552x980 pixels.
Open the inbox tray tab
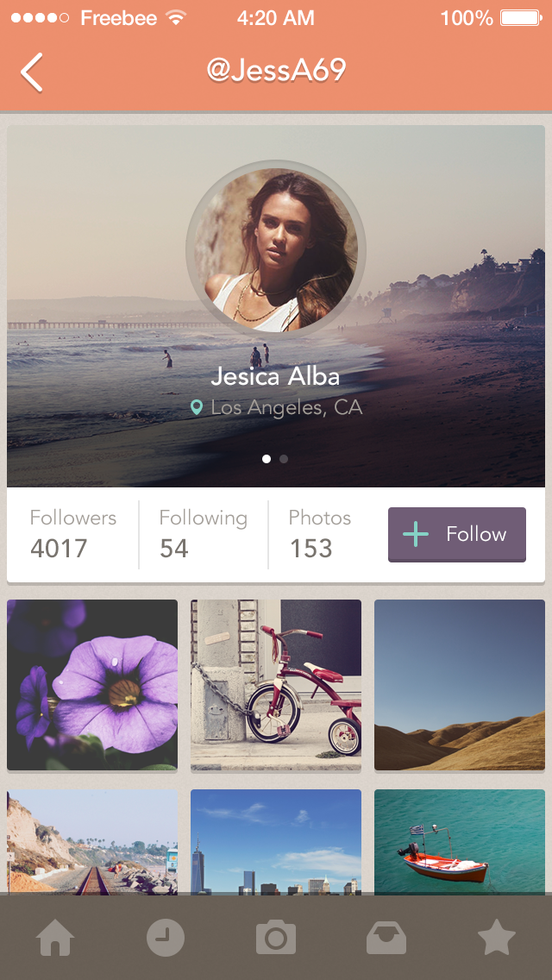[386, 938]
